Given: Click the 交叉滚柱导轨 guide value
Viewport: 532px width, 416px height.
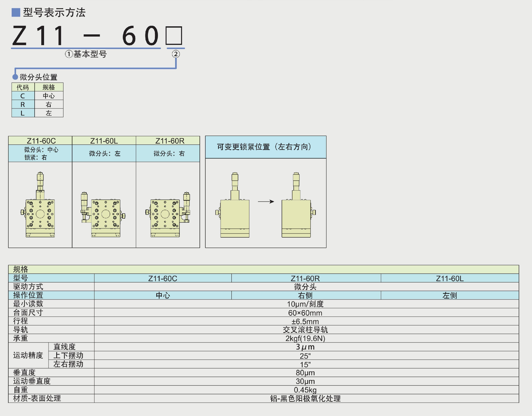Looking at the screenshot, I should [x=305, y=330].
